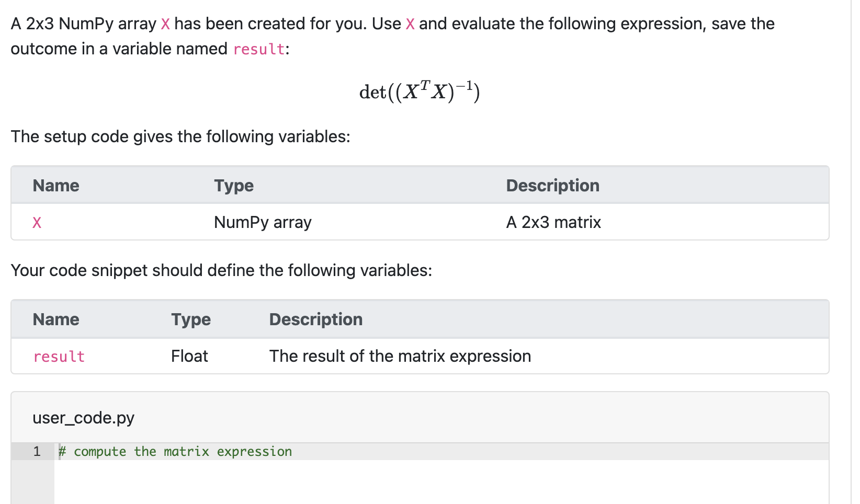The width and height of the screenshot is (860, 504).
Task: Click the Float type cell in the second table
Action: pos(189,356)
